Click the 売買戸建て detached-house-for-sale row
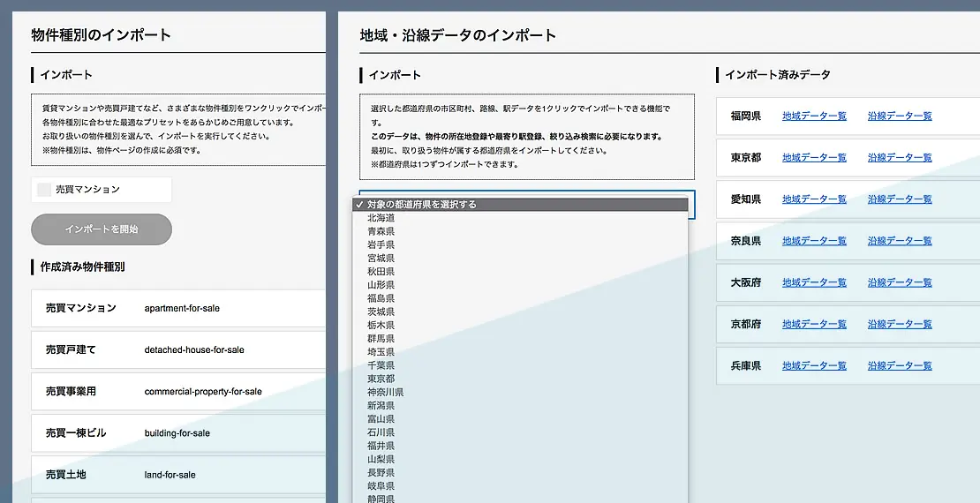980x503 pixels. (178, 350)
